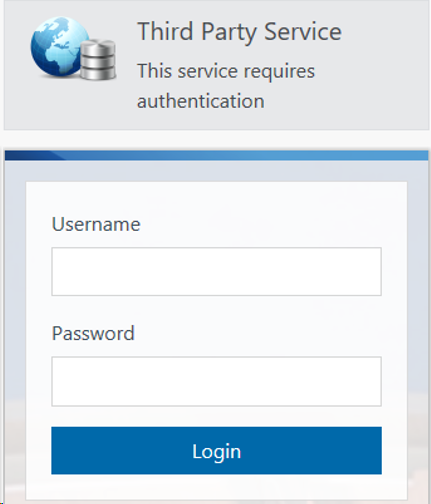Click the word Service in the title
Viewport: 431px width, 504px height.
pyautogui.click(x=303, y=32)
